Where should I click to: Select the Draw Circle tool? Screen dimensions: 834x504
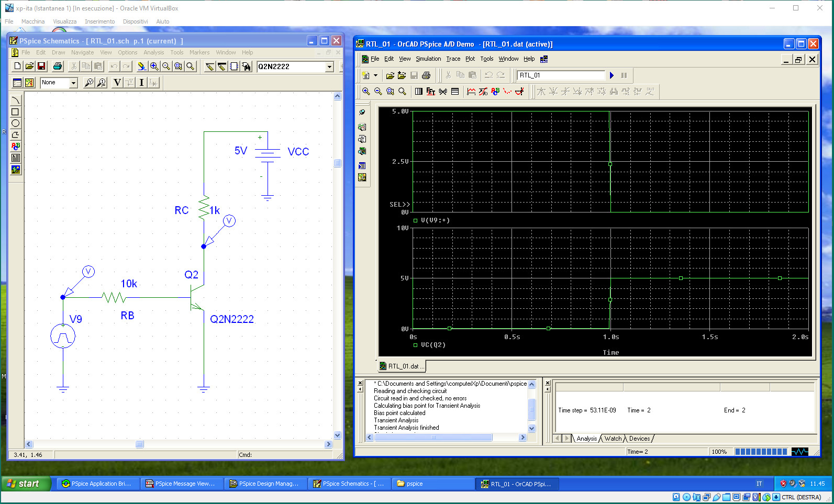(x=15, y=124)
